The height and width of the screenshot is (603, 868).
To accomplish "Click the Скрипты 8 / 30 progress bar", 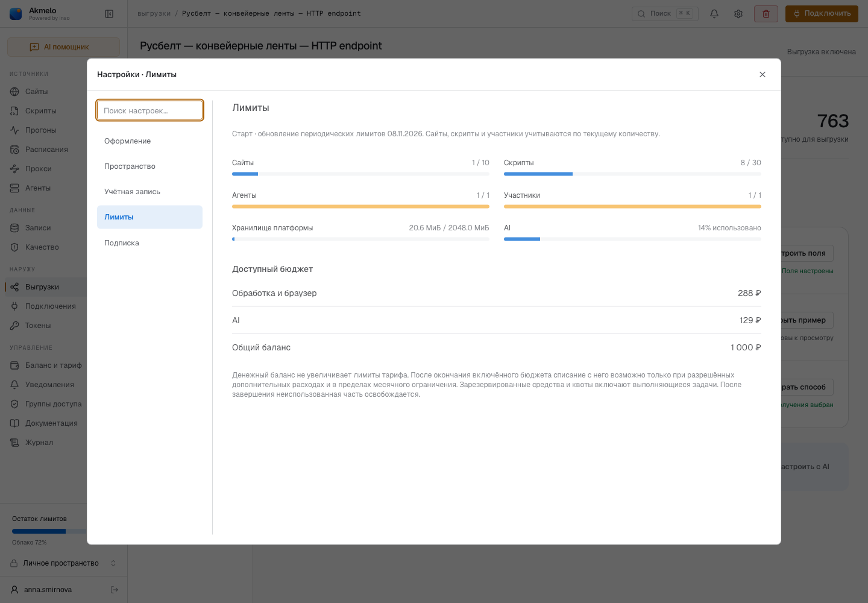I will pyautogui.click(x=632, y=174).
